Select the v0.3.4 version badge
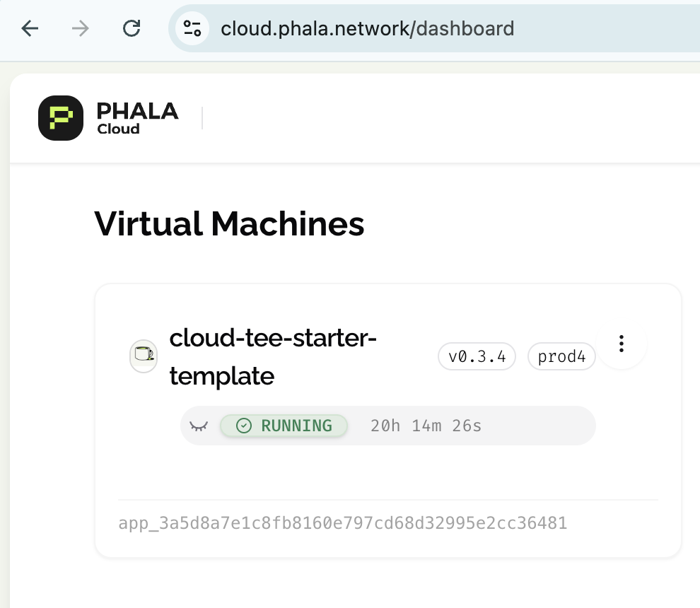 pyautogui.click(x=477, y=356)
